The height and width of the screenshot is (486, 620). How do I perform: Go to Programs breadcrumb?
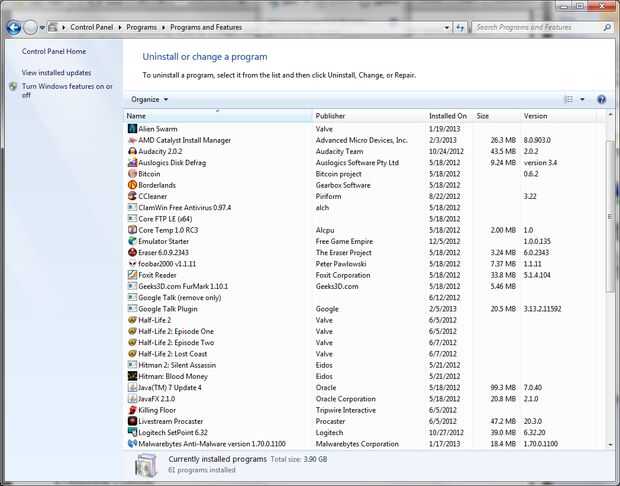(x=142, y=27)
